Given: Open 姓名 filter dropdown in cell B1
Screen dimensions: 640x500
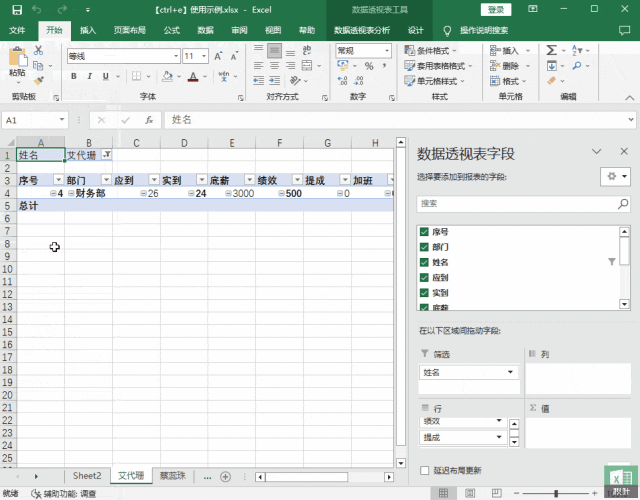Looking at the screenshot, I should pos(107,154).
